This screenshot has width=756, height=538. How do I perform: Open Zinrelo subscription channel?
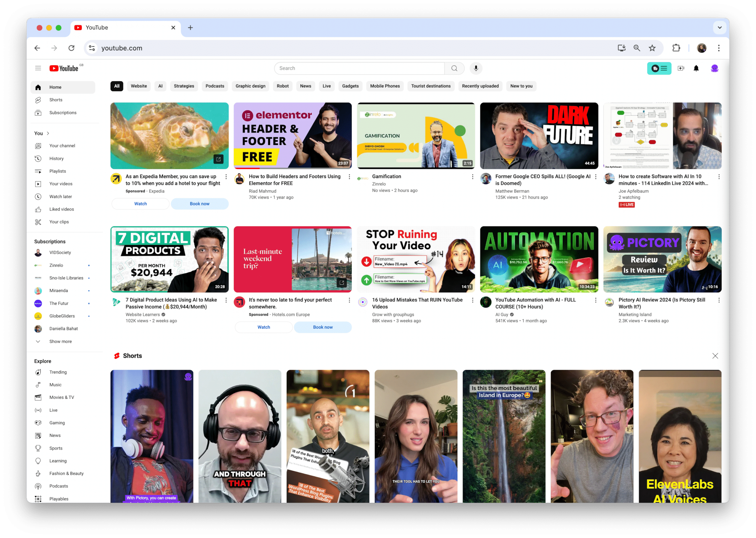(63, 265)
